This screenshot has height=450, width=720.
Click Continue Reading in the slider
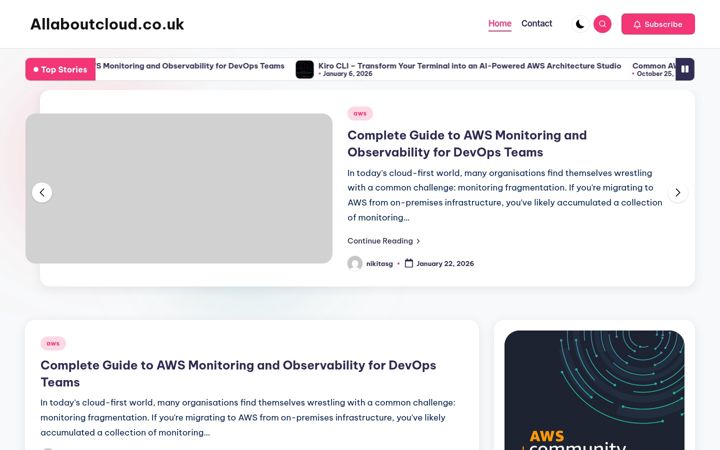pos(383,241)
